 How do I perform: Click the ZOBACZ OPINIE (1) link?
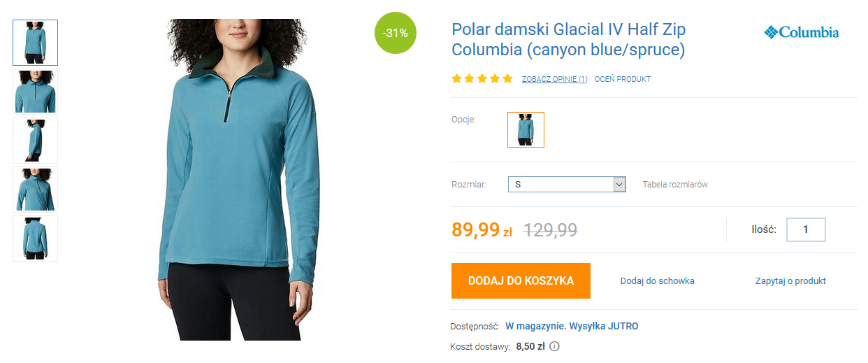coord(555,79)
